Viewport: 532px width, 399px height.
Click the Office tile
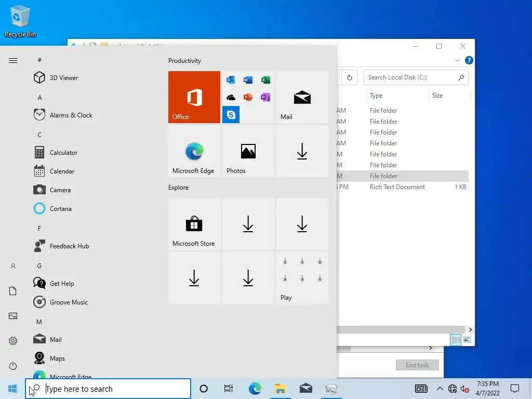(x=194, y=97)
